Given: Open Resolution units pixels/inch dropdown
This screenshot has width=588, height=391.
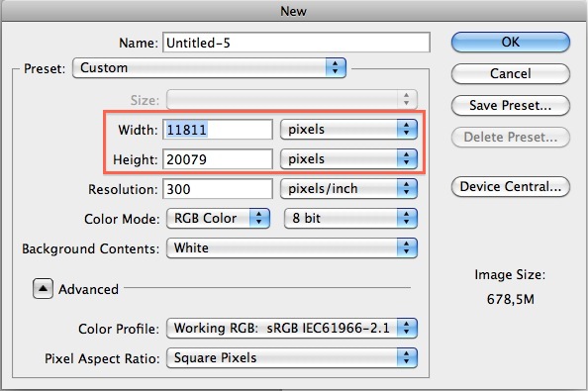Looking at the screenshot, I should coord(348,188).
